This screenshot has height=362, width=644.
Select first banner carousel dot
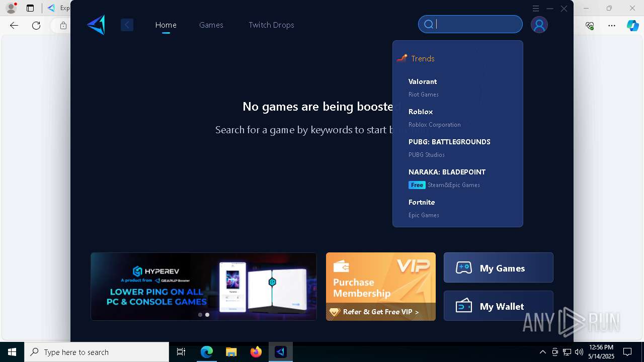(x=200, y=315)
